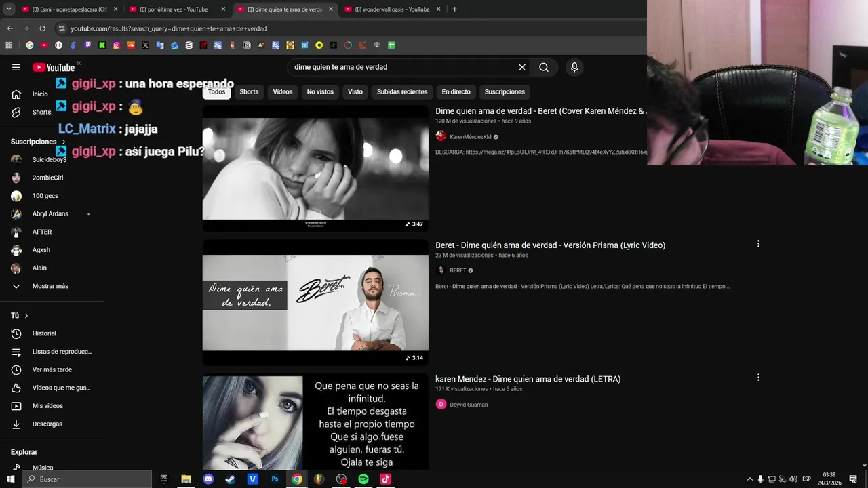Open Ver más tarde list
This screenshot has height=488, width=868.
coord(52,369)
